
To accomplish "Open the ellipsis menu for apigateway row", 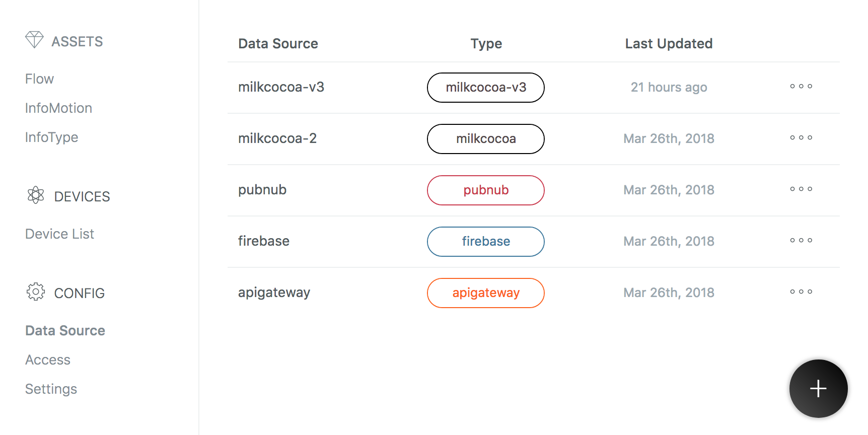I will pyautogui.click(x=801, y=292).
